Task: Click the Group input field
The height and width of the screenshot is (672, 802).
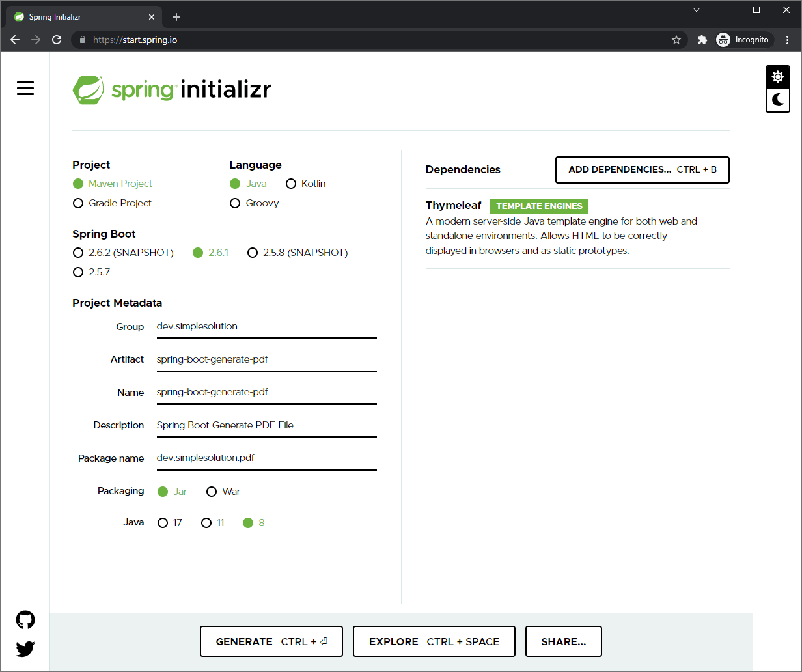Action: click(x=266, y=326)
